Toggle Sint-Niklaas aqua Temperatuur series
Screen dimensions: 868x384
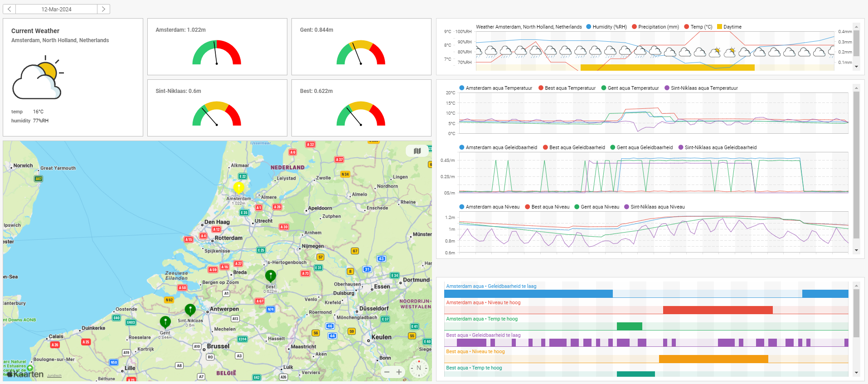[x=701, y=88]
